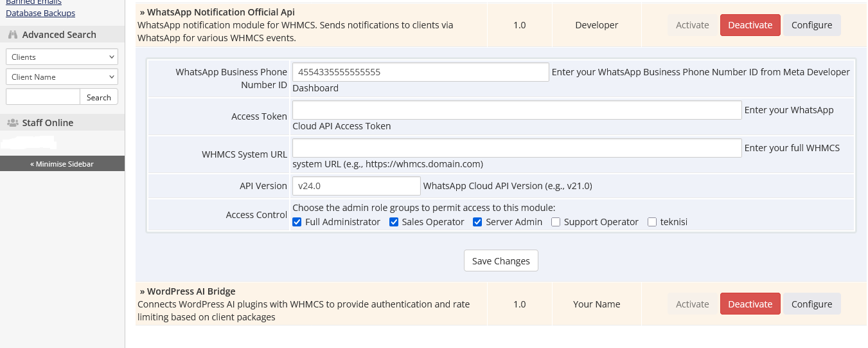Focus the API Version field showing v24.0
The height and width of the screenshot is (348, 868).
(x=357, y=186)
